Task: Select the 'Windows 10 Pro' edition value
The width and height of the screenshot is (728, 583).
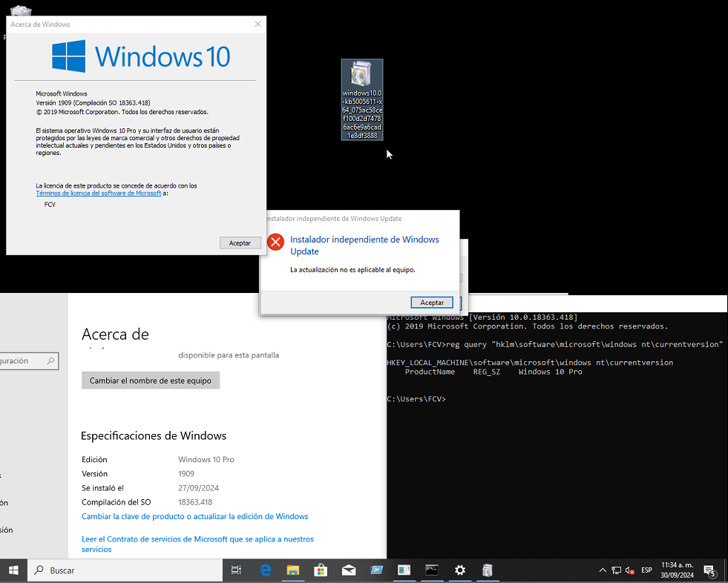Action: (206, 460)
